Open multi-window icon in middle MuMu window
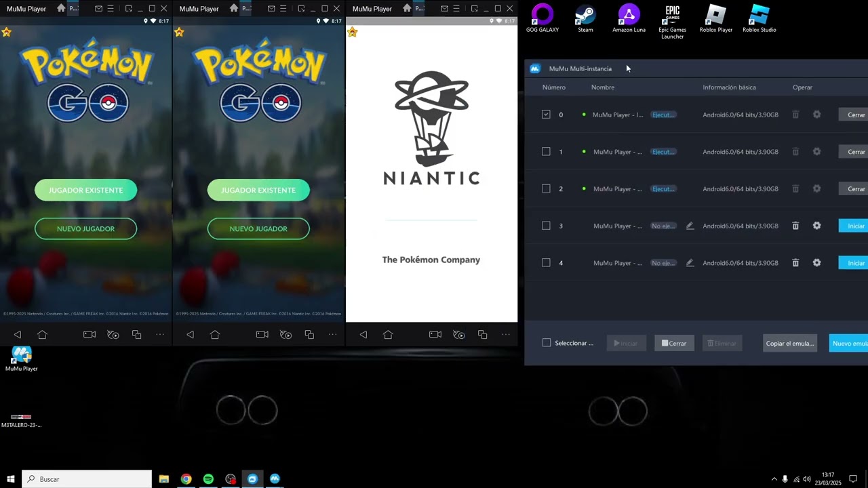The width and height of the screenshot is (868, 488). (309, 335)
